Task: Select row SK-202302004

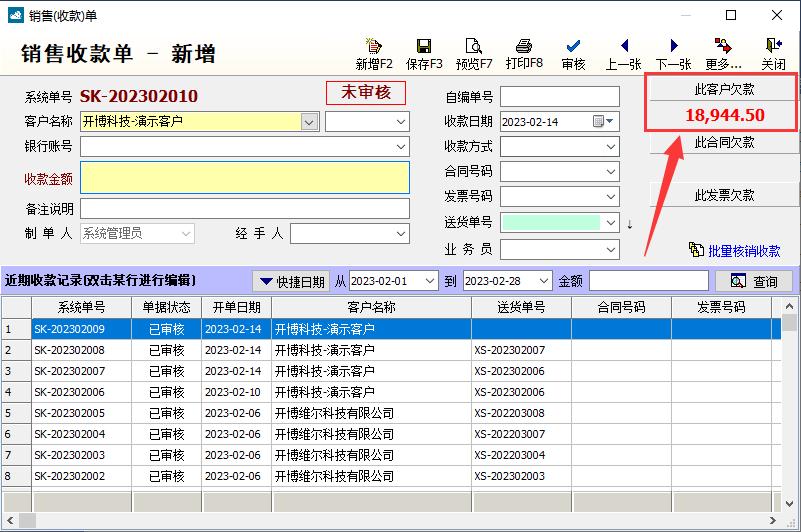Action: [391, 434]
